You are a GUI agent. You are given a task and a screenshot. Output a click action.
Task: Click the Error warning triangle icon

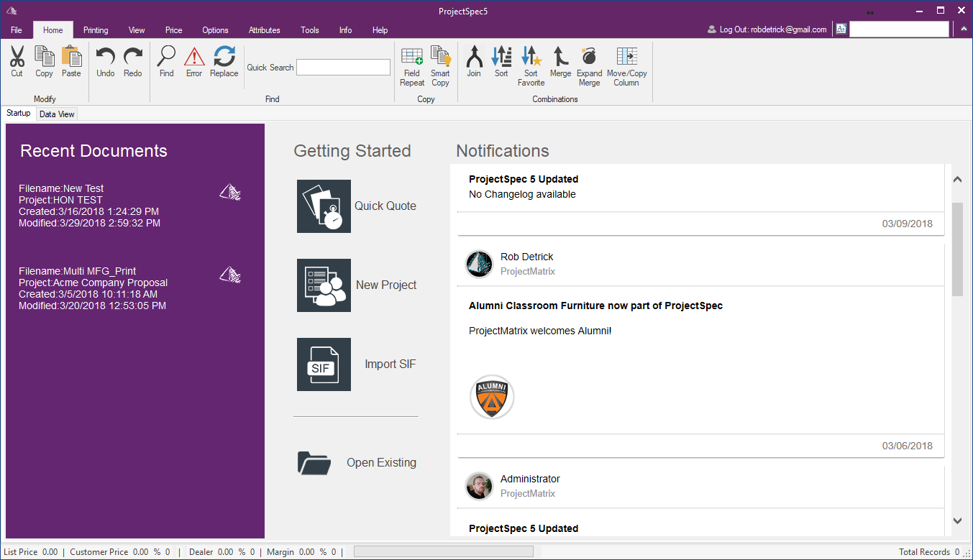click(194, 57)
